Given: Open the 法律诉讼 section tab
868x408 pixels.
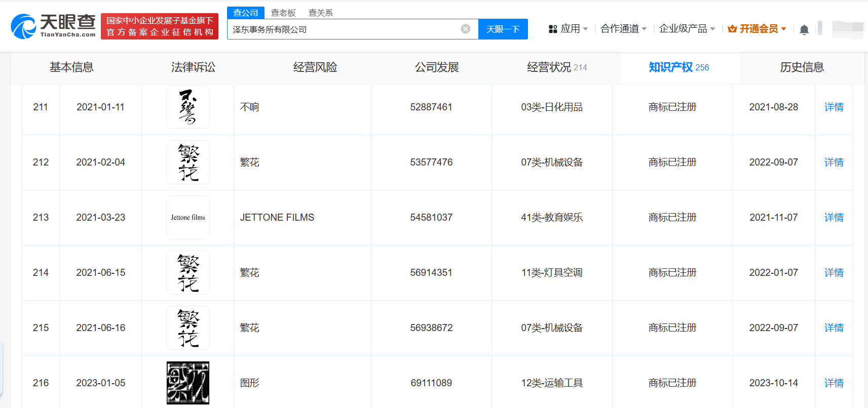Looking at the screenshot, I should click(193, 67).
